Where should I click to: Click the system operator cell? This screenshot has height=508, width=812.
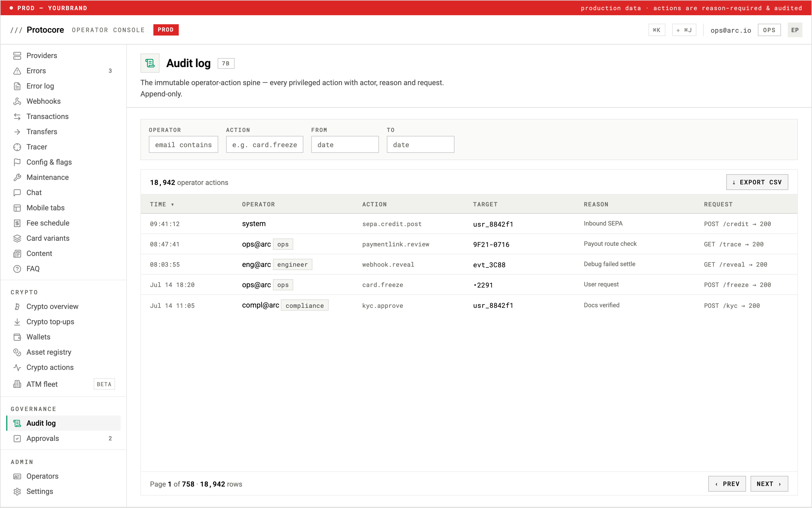point(254,224)
